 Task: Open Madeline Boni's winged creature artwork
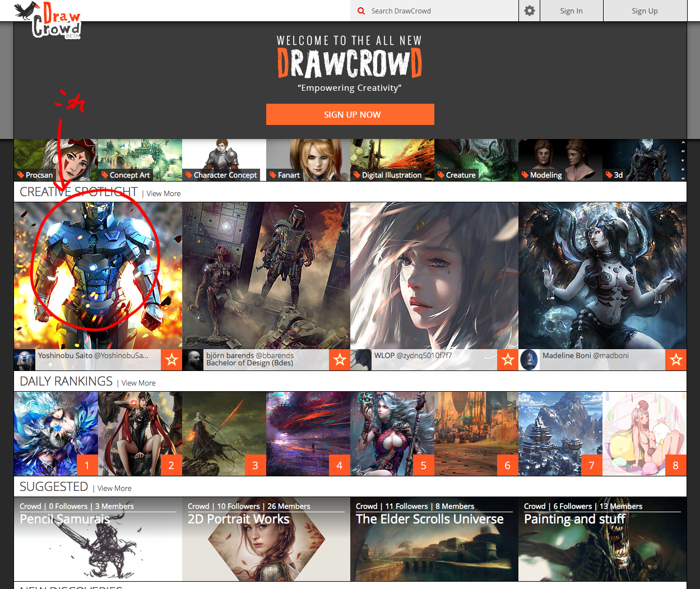602,276
